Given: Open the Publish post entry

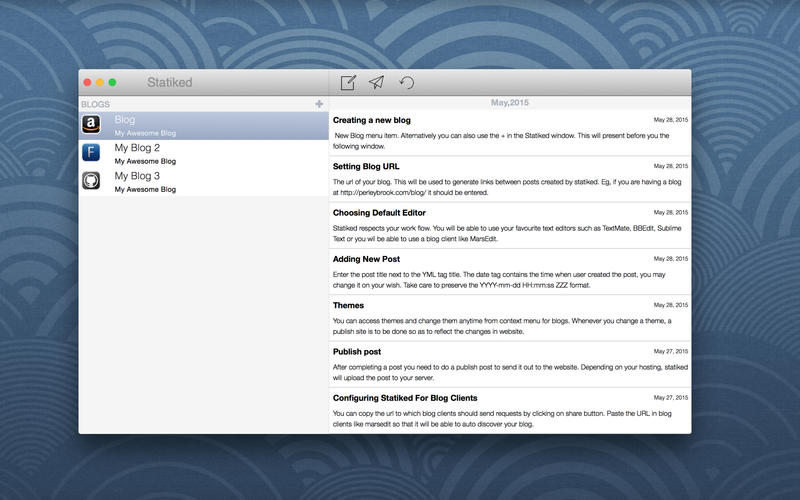Looking at the screenshot, I should coord(510,364).
